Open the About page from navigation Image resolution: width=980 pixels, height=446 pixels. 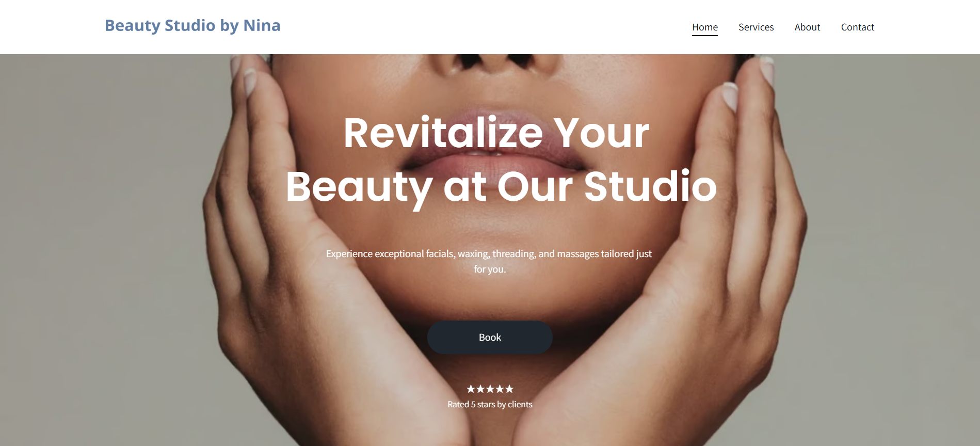pyautogui.click(x=807, y=27)
